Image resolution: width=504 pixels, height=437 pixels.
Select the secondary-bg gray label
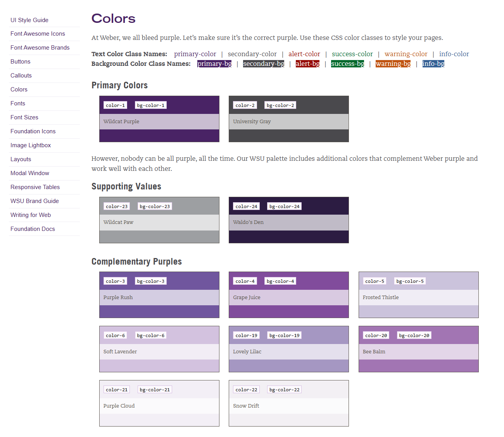[x=264, y=64]
